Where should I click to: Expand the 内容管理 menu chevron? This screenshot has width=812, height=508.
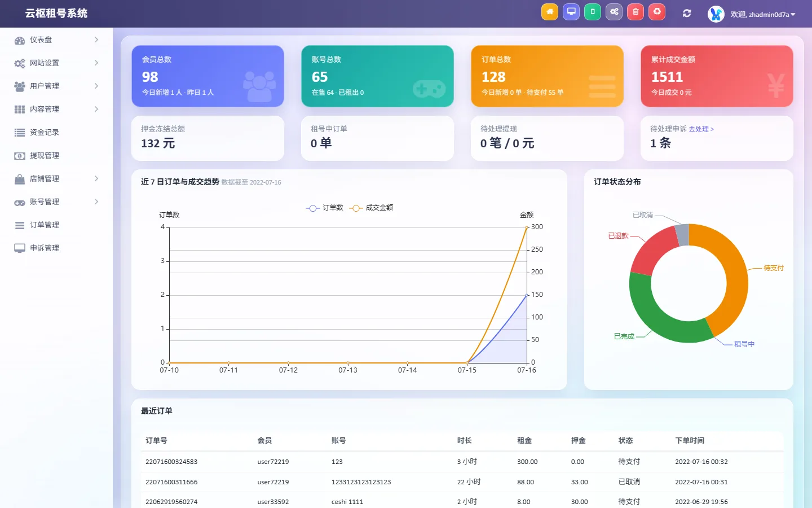click(96, 109)
